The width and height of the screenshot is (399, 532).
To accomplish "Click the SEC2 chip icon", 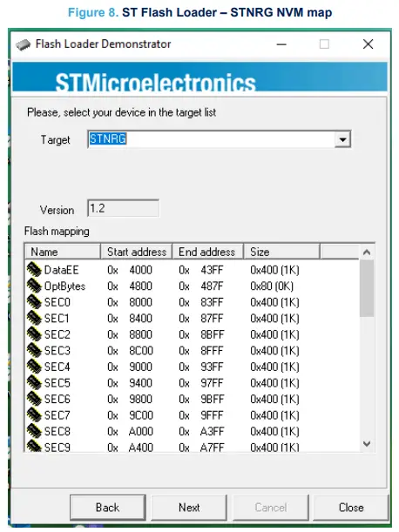I will (x=34, y=334).
